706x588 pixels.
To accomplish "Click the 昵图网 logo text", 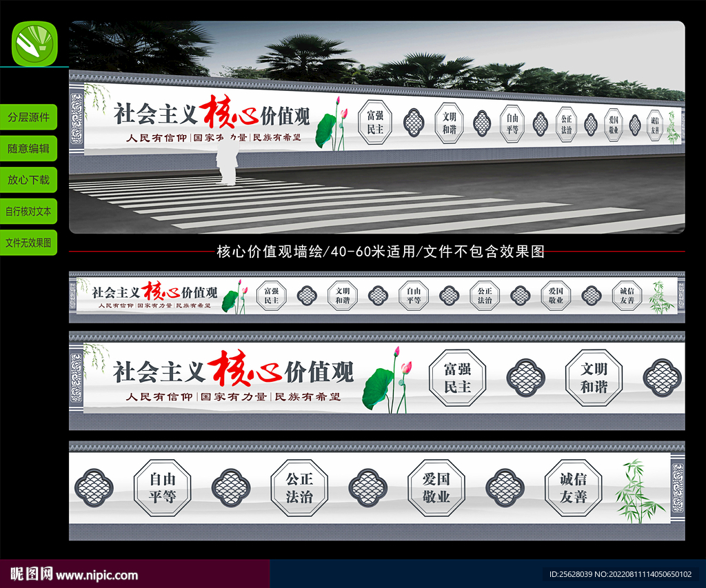I will (30, 574).
